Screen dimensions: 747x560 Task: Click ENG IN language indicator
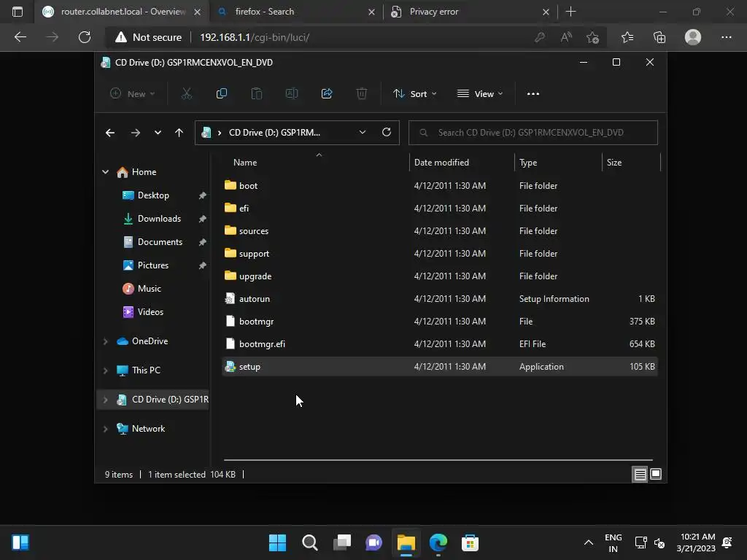[613, 542]
